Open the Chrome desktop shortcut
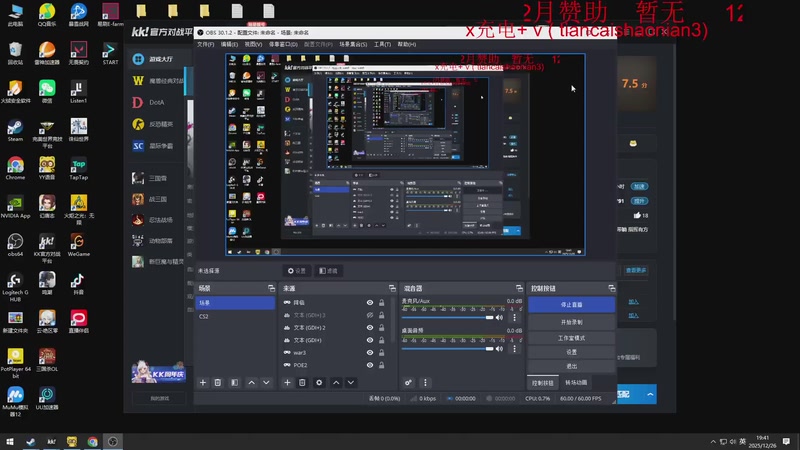 [15, 168]
